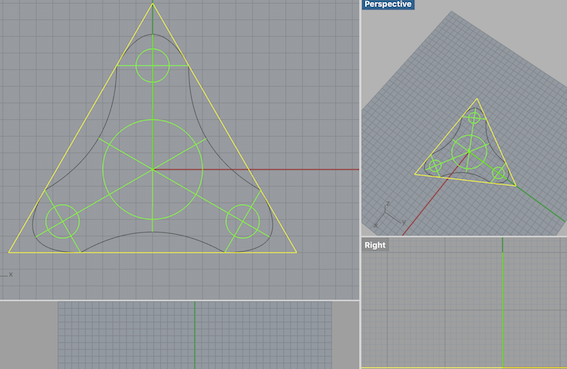Click the green vertical axis in bottom viewport

tap(195, 335)
